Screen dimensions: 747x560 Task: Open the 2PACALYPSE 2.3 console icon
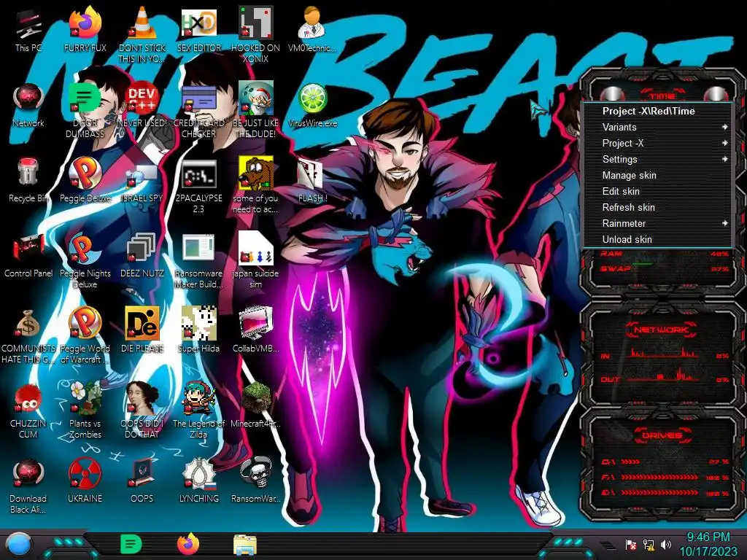[x=198, y=174]
